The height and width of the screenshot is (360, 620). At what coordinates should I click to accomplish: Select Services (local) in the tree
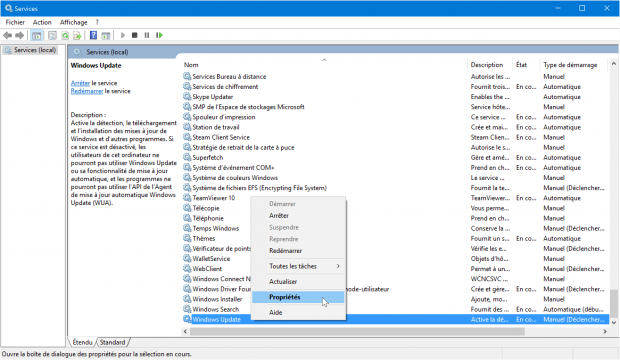35,50
